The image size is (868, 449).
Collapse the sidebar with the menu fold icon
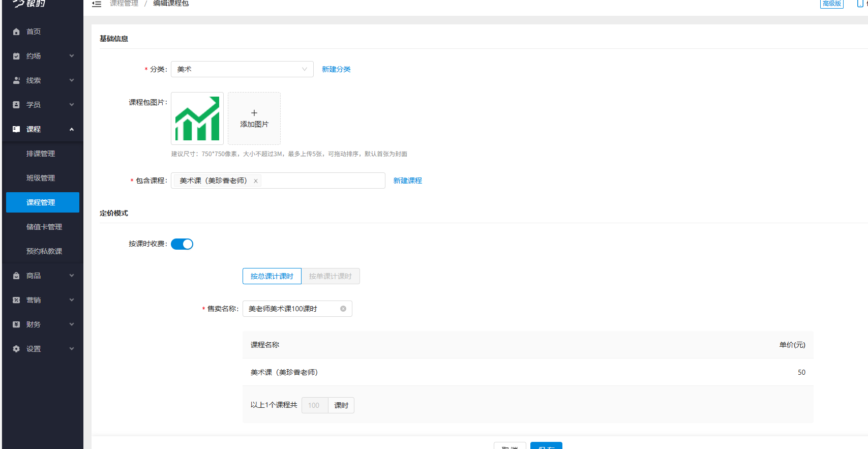(x=97, y=4)
